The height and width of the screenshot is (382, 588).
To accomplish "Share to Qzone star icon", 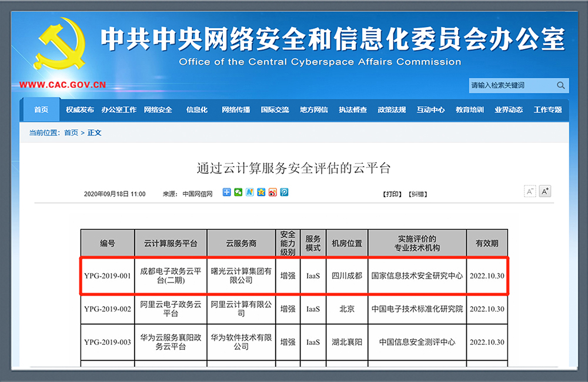I will [261, 192].
